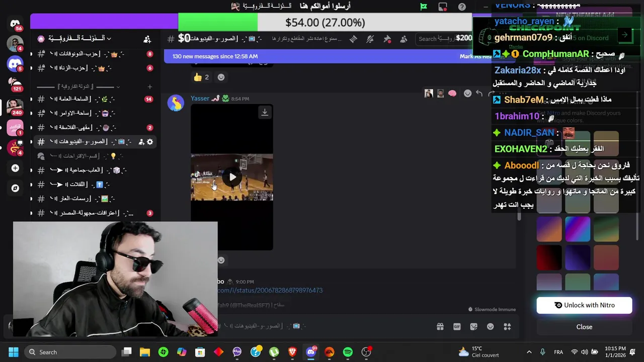
Task: Open status/2006782868798976473 link
Action: (270, 290)
